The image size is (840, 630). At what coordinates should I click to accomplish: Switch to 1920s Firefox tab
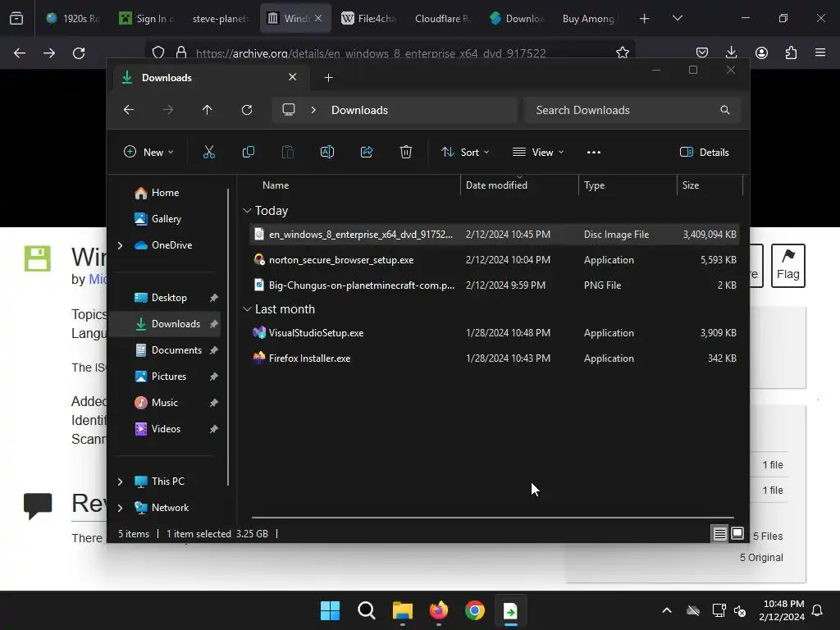pos(73,18)
